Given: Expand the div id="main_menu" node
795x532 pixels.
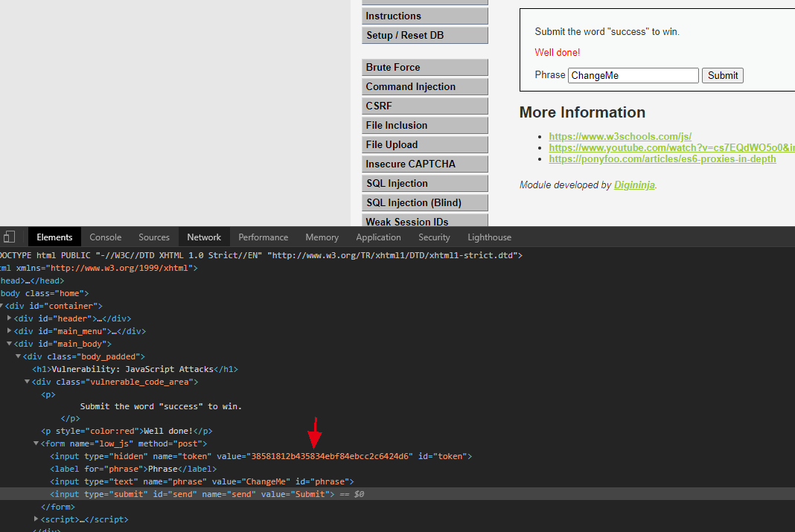Looking at the screenshot, I should pos(9,330).
